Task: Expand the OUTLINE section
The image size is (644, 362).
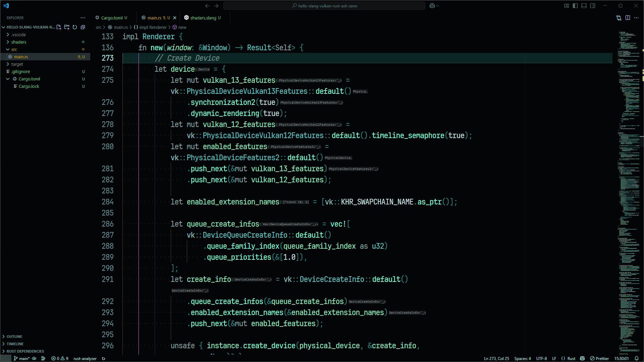Action: point(14,337)
